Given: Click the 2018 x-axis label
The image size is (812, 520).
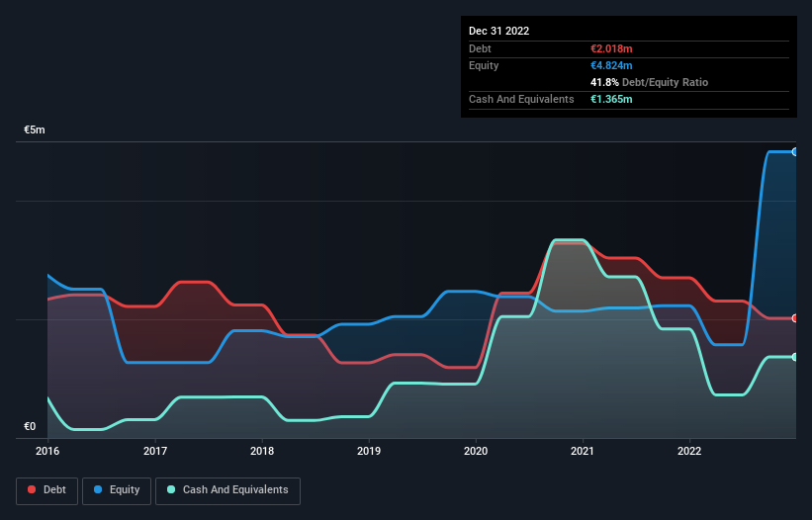Looking at the screenshot, I should pos(262,451).
